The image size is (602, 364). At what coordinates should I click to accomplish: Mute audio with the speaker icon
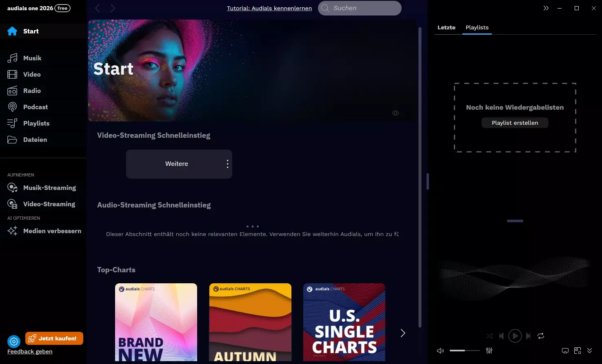(440, 351)
